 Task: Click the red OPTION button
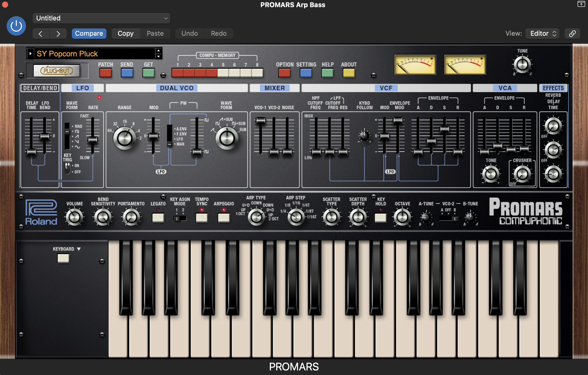(284, 73)
